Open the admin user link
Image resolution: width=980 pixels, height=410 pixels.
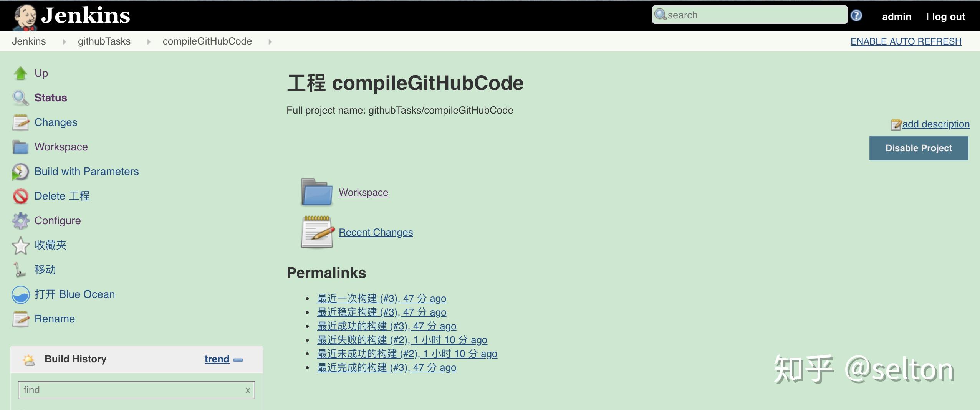point(897,17)
